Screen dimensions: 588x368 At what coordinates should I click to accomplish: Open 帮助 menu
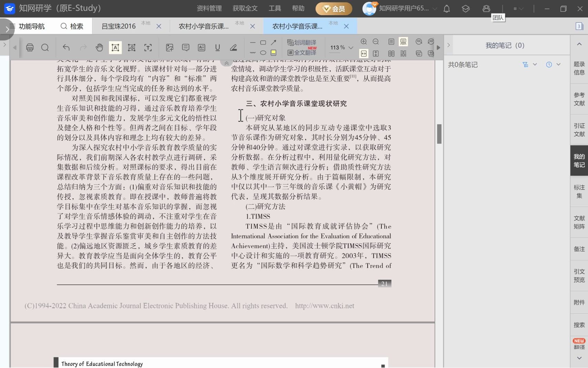coord(298,8)
